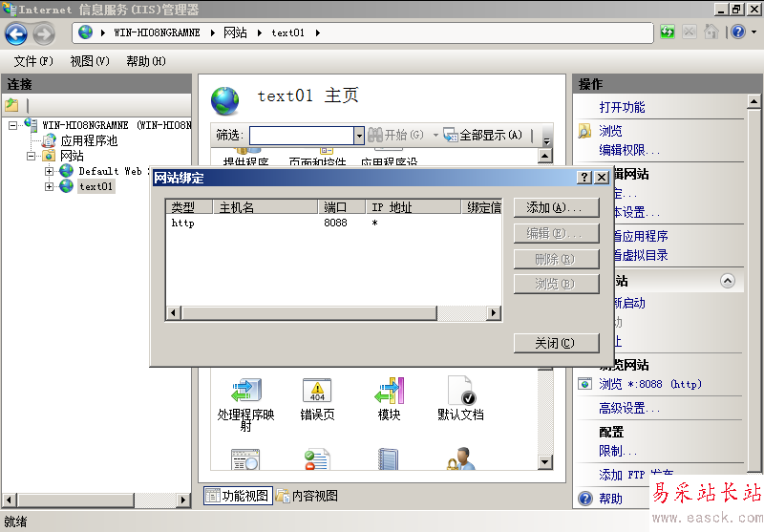Open the View (视图) menu
764x532 pixels.
pos(90,61)
